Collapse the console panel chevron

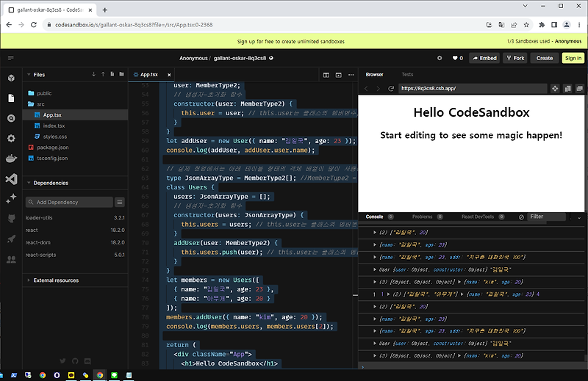579,217
